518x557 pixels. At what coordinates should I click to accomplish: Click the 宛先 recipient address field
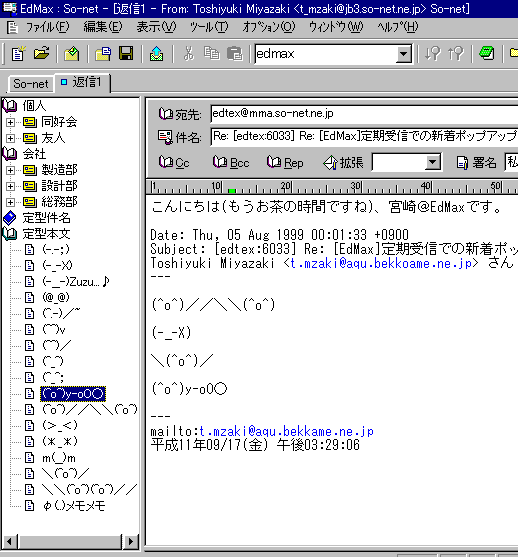364,114
